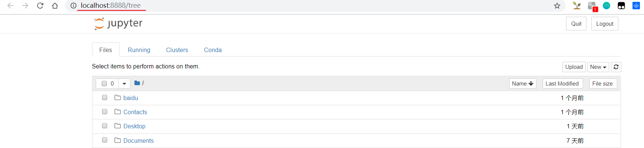Click the root folder icon in breadcrumb

pyautogui.click(x=137, y=83)
